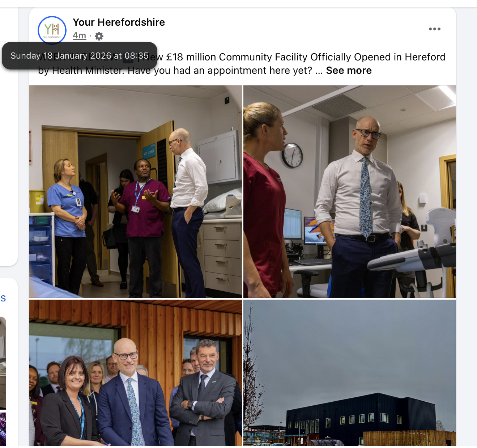Open the Your Herefordshire page name link
Screen dimensions: 477x448
(x=119, y=22)
